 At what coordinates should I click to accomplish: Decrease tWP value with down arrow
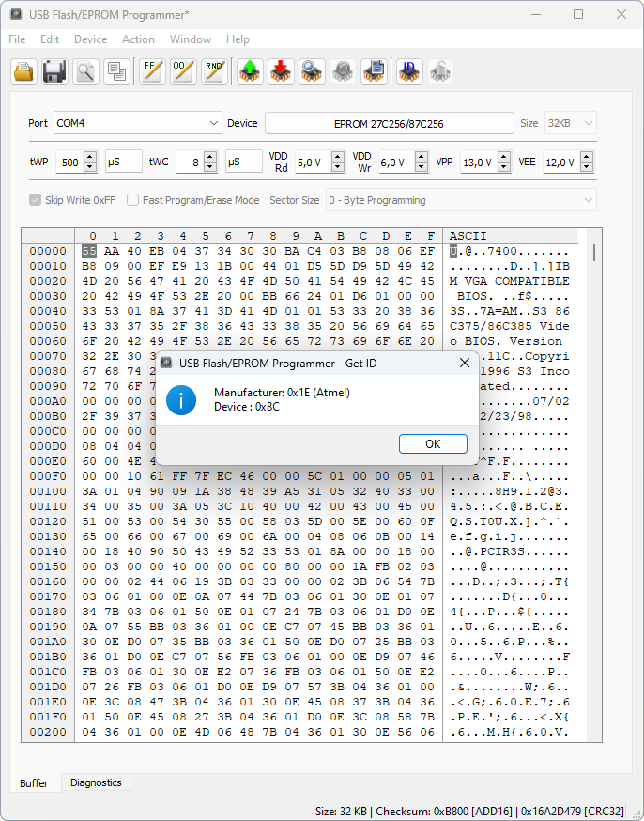click(90, 167)
